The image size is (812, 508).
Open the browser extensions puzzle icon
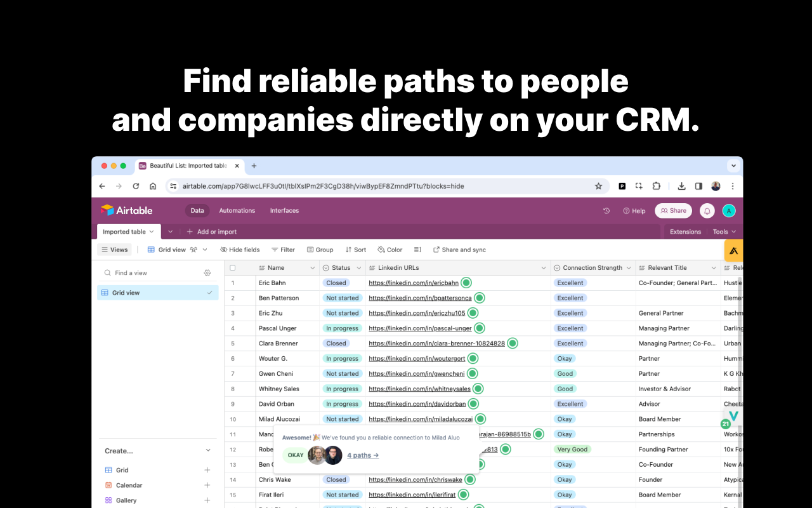click(x=657, y=186)
